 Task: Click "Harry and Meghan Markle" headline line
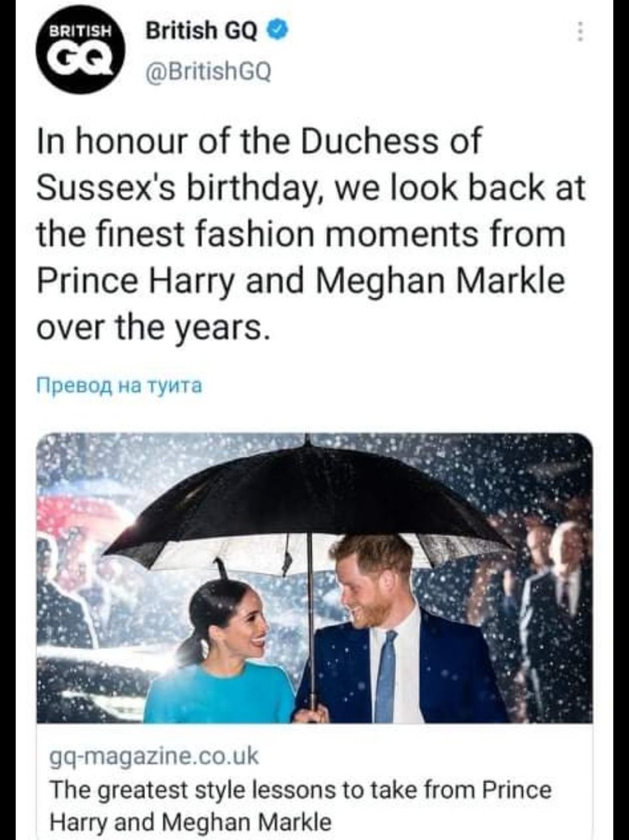(x=190, y=821)
